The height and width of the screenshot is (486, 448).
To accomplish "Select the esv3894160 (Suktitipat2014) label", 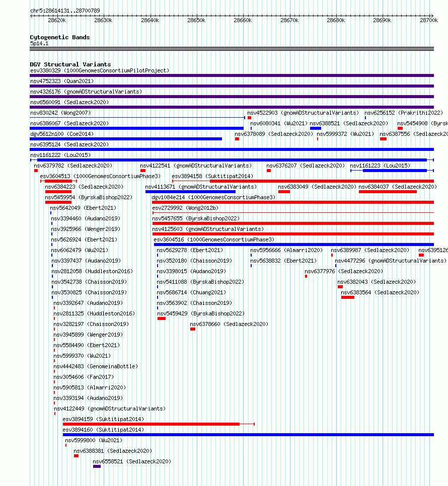I will point(103,430).
